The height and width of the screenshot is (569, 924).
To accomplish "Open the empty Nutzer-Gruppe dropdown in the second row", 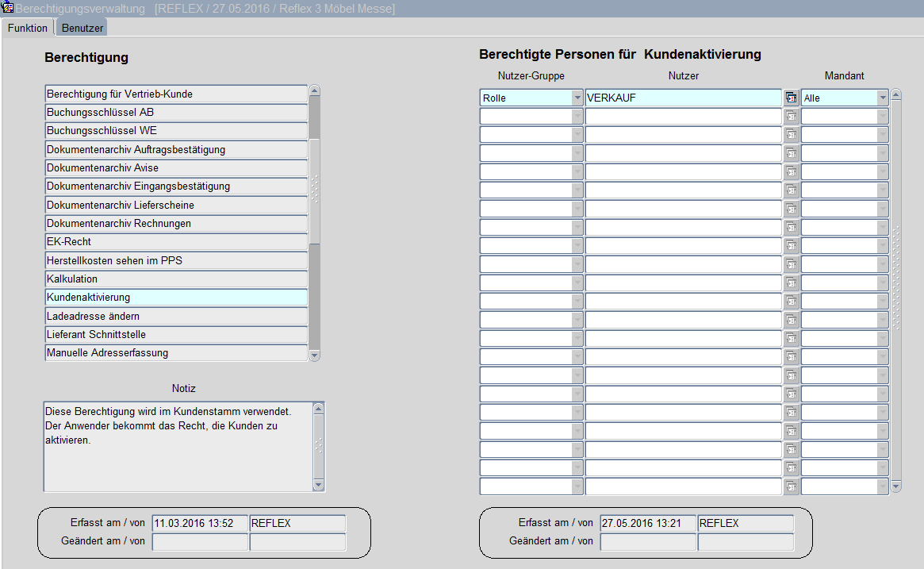I will [x=577, y=116].
